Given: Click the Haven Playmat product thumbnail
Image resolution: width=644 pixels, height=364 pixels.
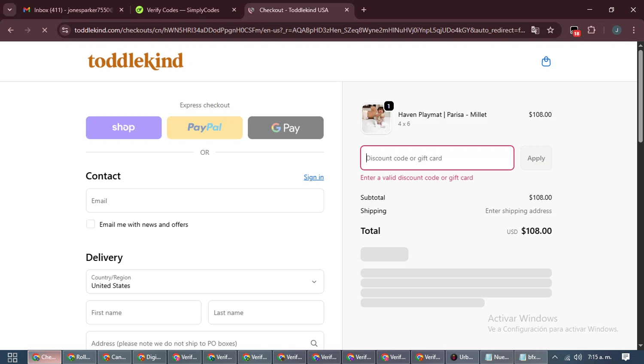Looking at the screenshot, I should point(376,119).
